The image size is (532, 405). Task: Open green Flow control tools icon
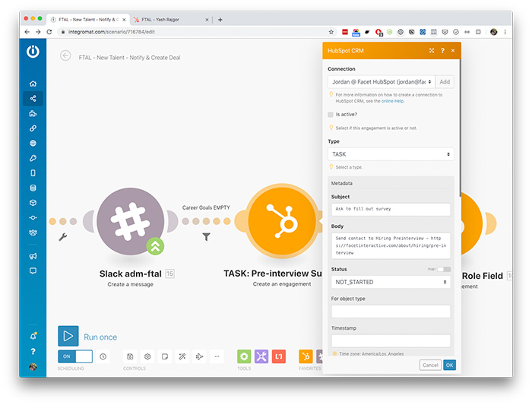coord(244,356)
